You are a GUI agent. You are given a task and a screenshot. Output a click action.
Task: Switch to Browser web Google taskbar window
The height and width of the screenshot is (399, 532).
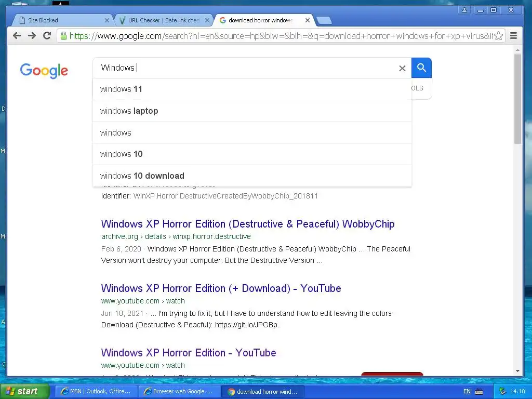tap(179, 392)
